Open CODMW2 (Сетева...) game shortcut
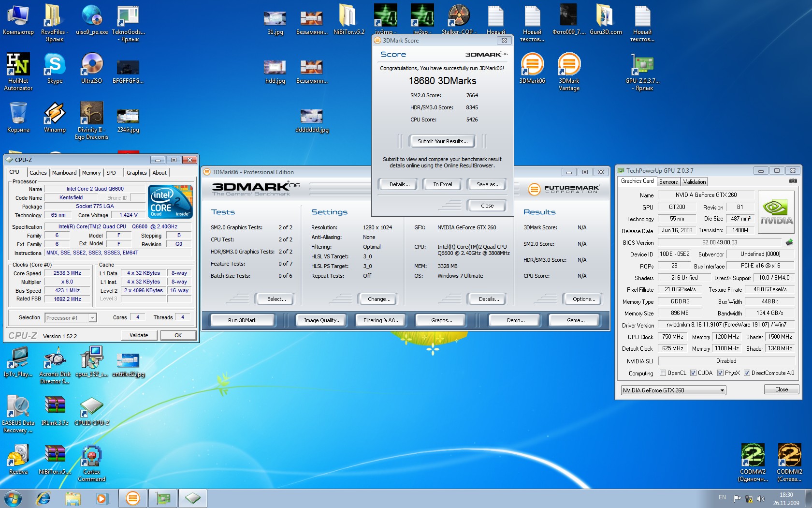 [789, 463]
